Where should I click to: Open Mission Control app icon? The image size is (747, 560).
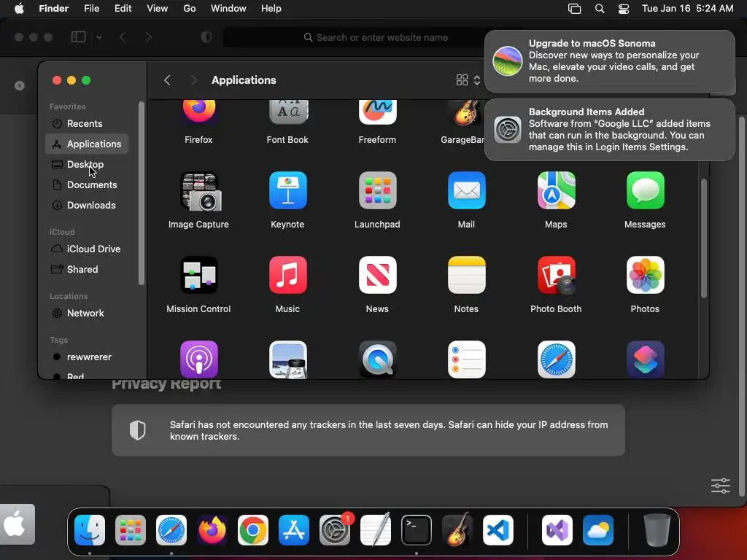[x=198, y=275]
